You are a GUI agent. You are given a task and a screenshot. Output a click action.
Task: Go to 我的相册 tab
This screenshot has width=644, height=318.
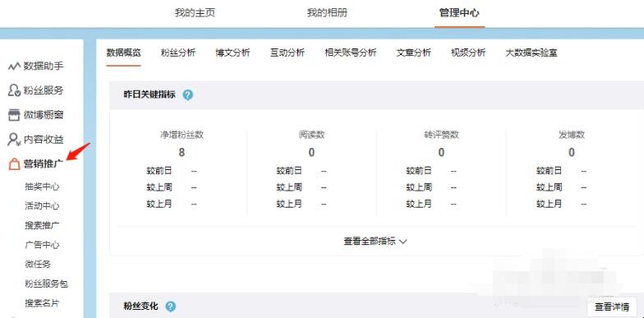coord(327,13)
